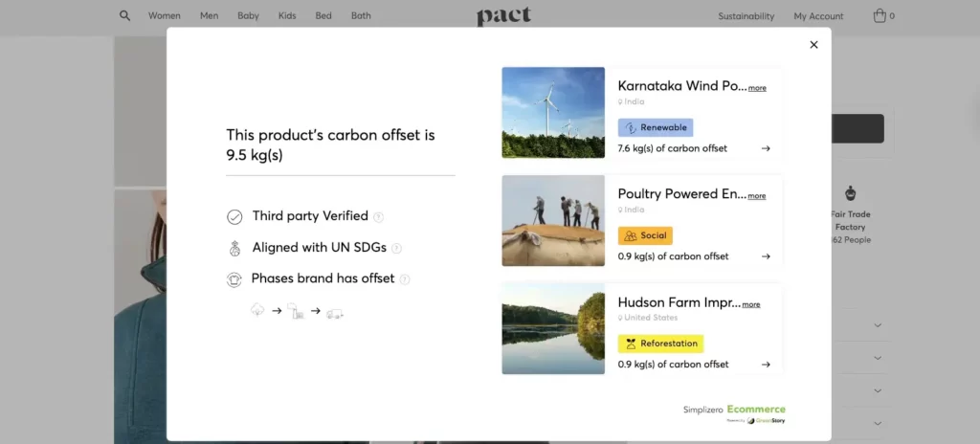Click the Reforestation tag

(x=660, y=344)
